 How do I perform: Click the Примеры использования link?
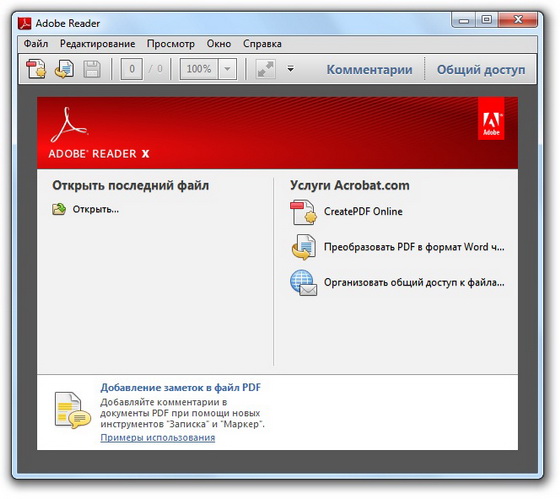pyautogui.click(x=158, y=438)
